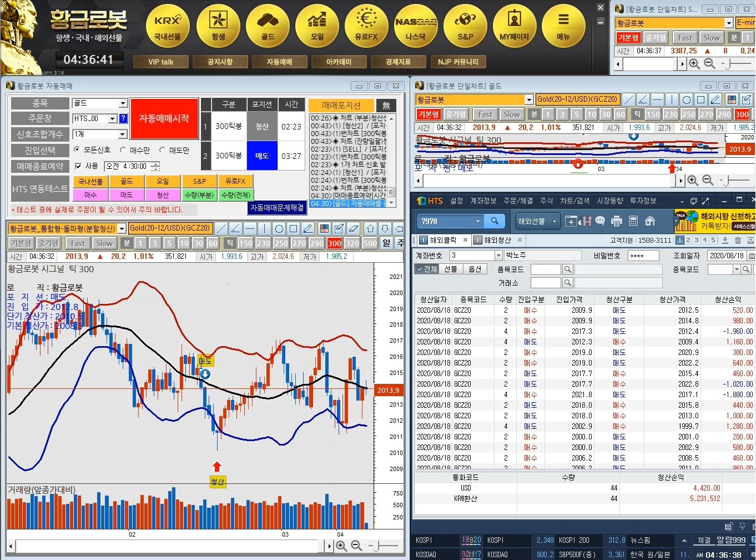Screen dimensions: 756x560
Task: Open the 골드 round button in the header
Action: point(268,27)
